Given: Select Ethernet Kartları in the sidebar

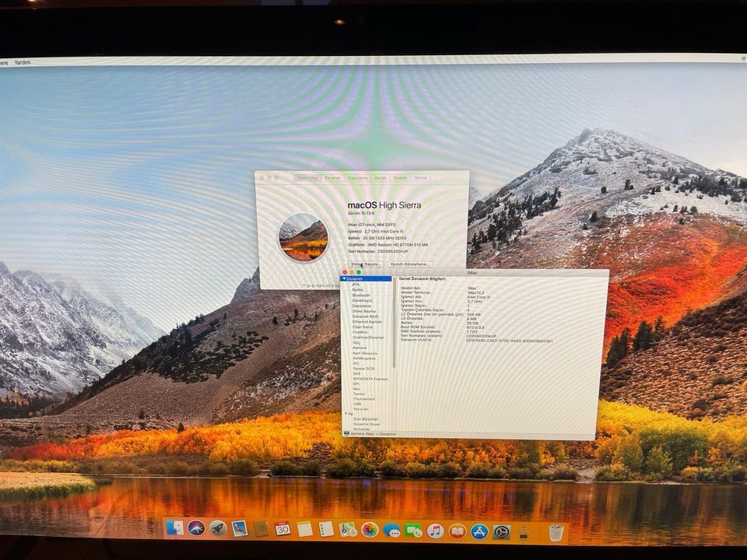Looking at the screenshot, I should (x=367, y=322).
